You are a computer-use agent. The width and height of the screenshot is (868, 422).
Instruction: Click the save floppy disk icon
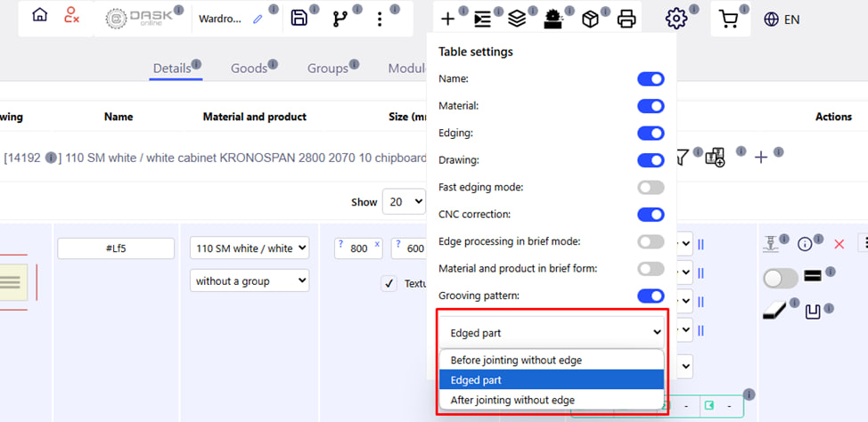(299, 19)
